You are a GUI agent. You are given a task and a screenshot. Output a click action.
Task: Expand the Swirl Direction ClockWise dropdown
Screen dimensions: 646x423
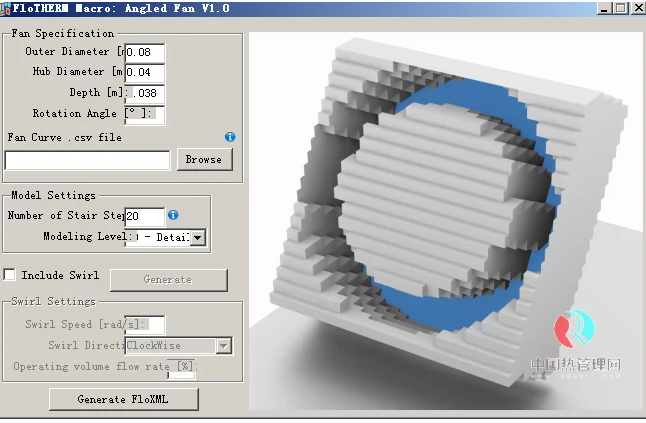tap(223, 346)
